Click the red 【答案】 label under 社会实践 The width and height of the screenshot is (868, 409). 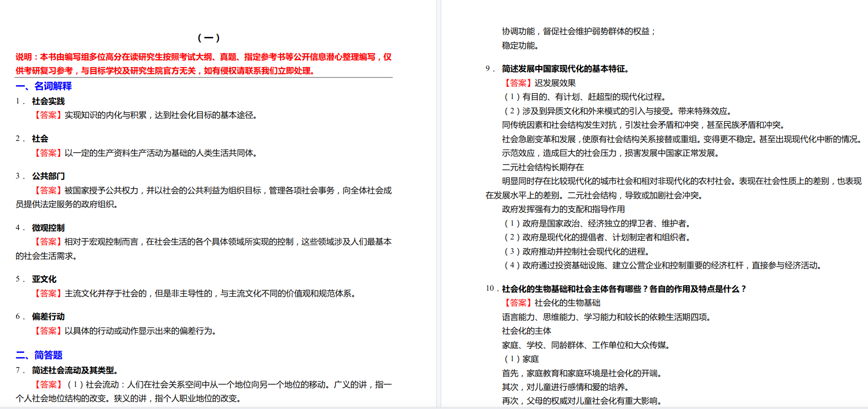48,115
